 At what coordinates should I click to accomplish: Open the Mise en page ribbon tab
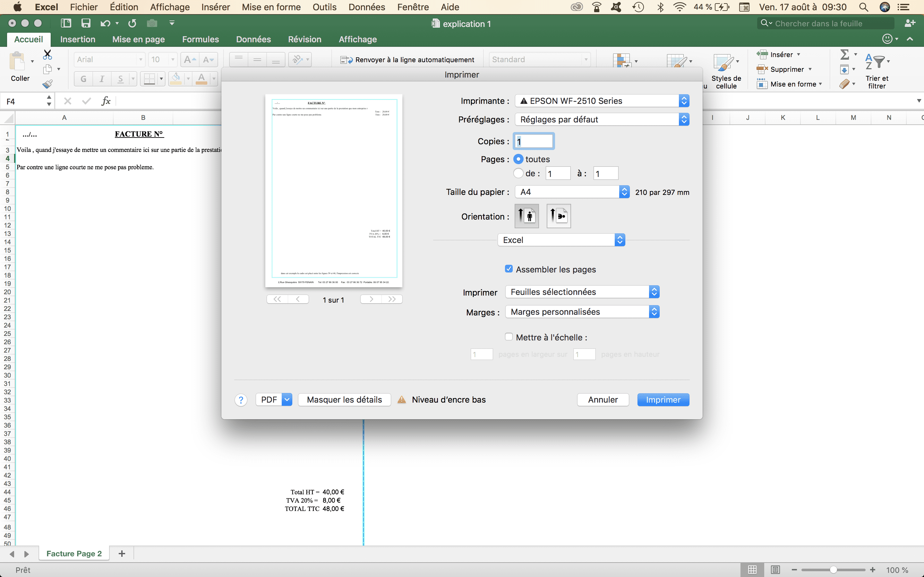[138, 39]
